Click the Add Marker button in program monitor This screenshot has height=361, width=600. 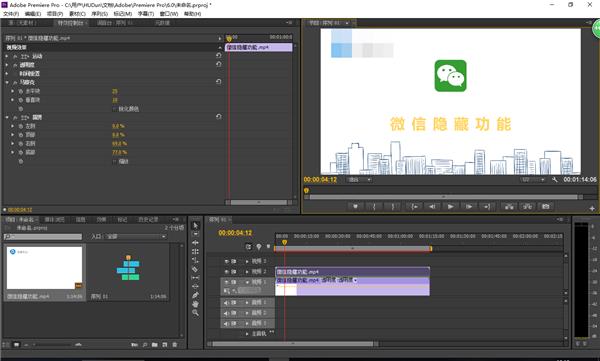[x=355, y=206]
